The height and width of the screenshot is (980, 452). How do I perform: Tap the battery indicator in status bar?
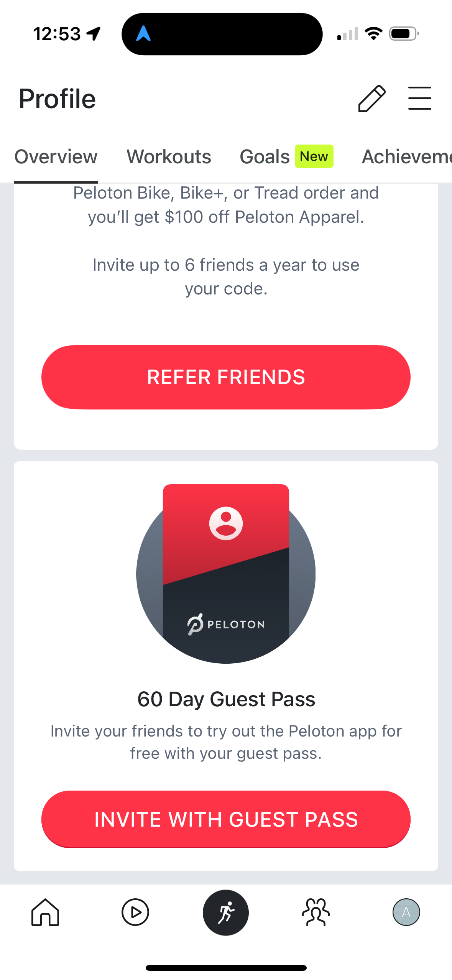pos(404,34)
